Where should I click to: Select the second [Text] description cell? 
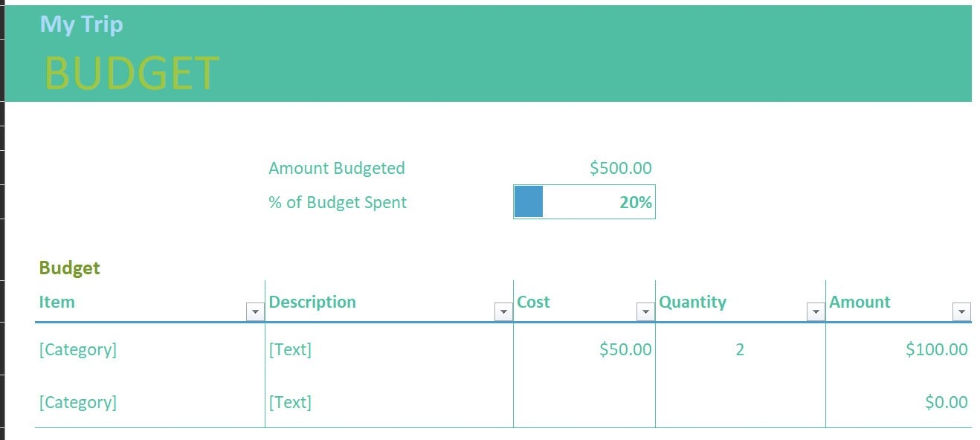[291, 402]
